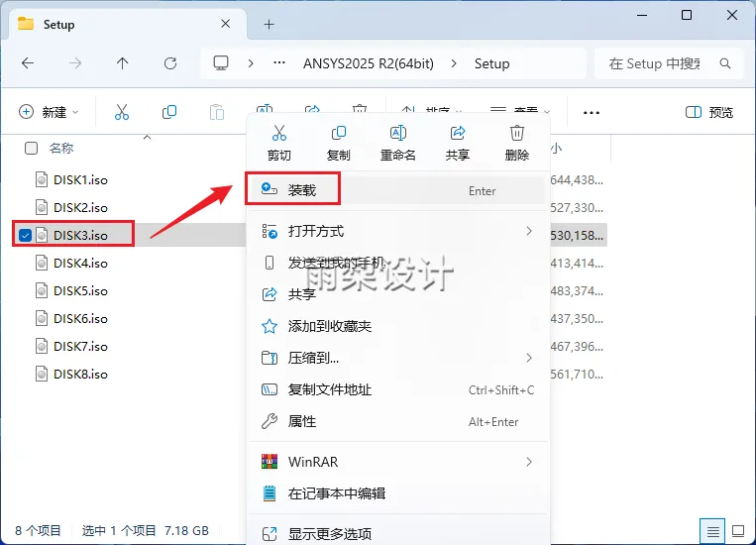Image resolution: width=756 pixels, height=545 pixels.
Task: Click the Delete trash icon in the context menu
Action: pyautogui.click(x=517, y=133)
